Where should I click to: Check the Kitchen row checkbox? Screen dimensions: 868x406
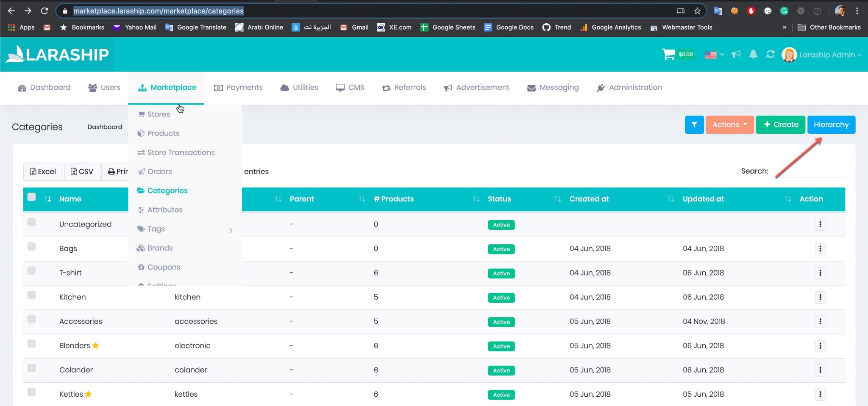tap(31, 295)
